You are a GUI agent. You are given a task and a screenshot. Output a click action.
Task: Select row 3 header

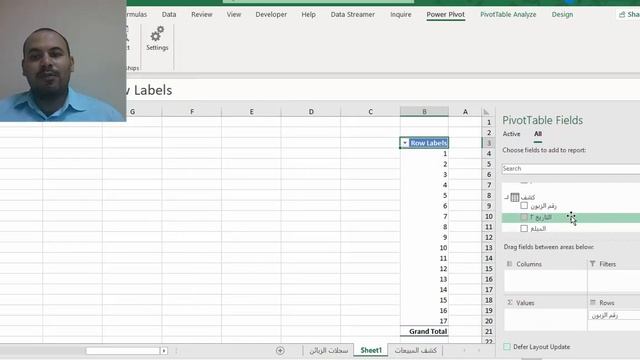click(x=489, y=143)
